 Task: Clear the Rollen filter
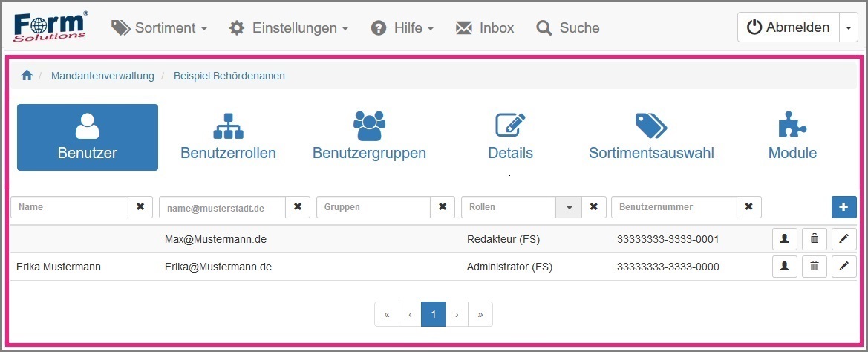pos(594,207)
